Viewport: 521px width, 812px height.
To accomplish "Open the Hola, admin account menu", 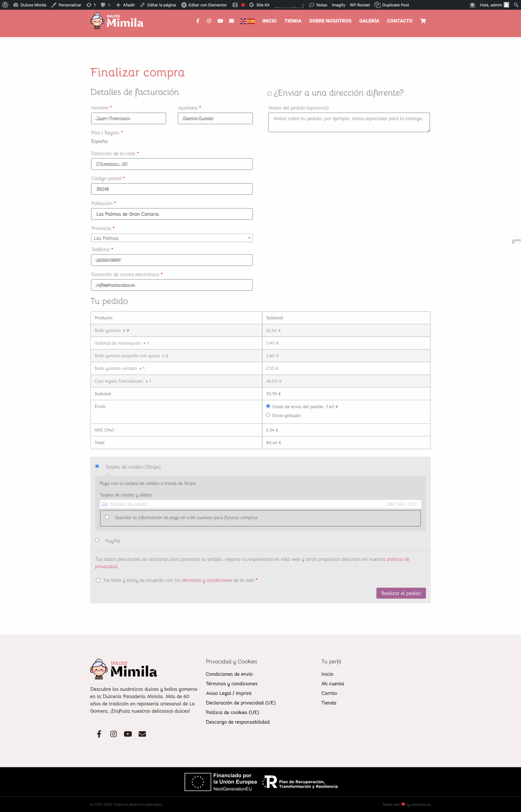I will tap(494, 5).
